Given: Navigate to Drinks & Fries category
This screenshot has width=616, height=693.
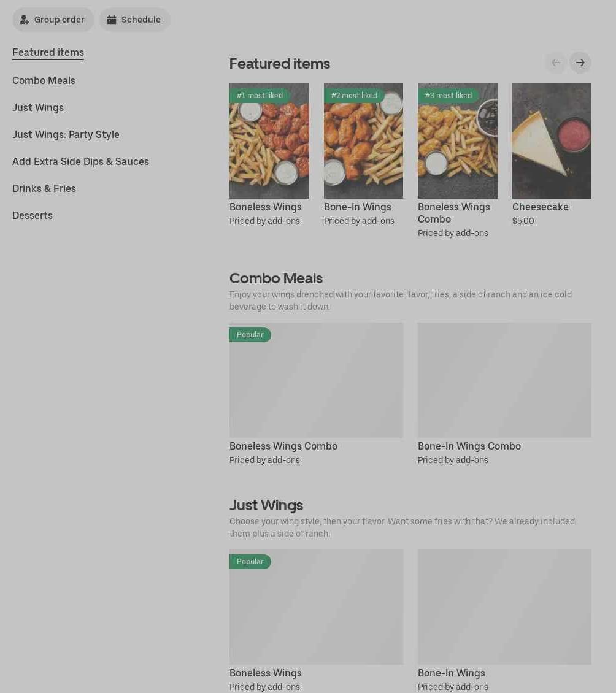Looking at the screenshot, I should point(44,188).
